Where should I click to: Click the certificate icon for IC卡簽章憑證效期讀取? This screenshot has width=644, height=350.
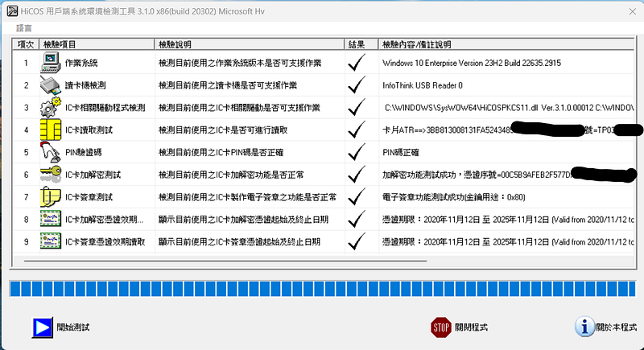click(51, 241)
